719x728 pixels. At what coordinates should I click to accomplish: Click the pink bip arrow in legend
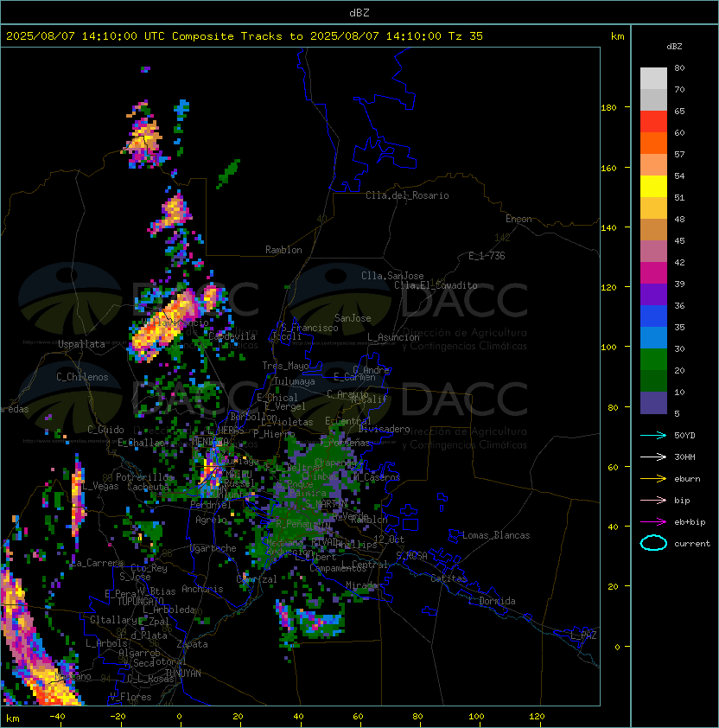point(653,501)
